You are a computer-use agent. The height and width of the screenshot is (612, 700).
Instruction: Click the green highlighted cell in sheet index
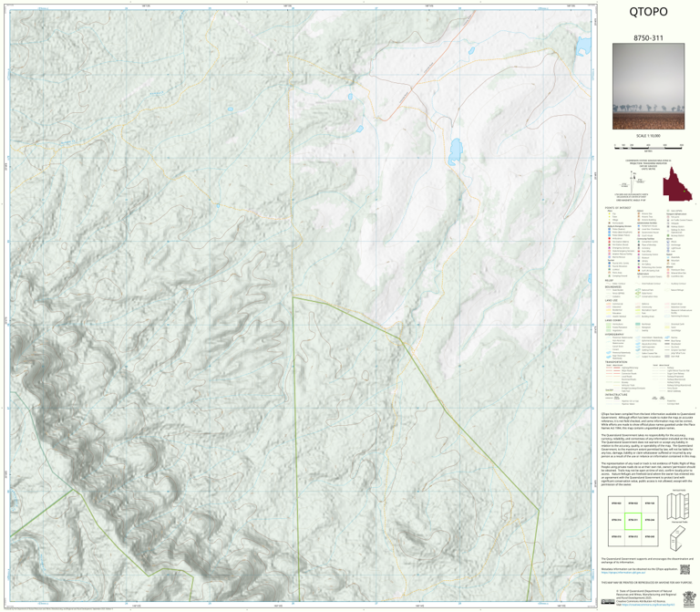click(633, 521)
